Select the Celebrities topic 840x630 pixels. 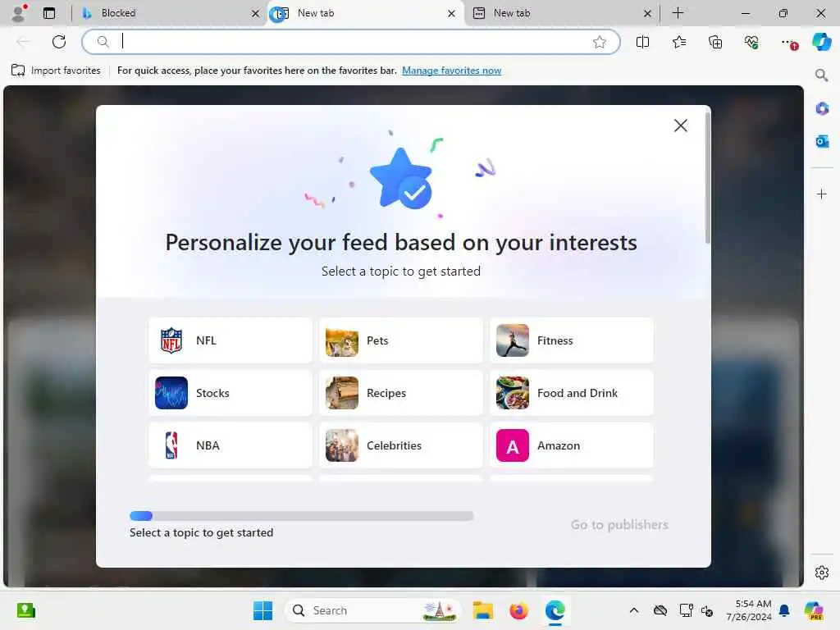(x=400, y=445)
